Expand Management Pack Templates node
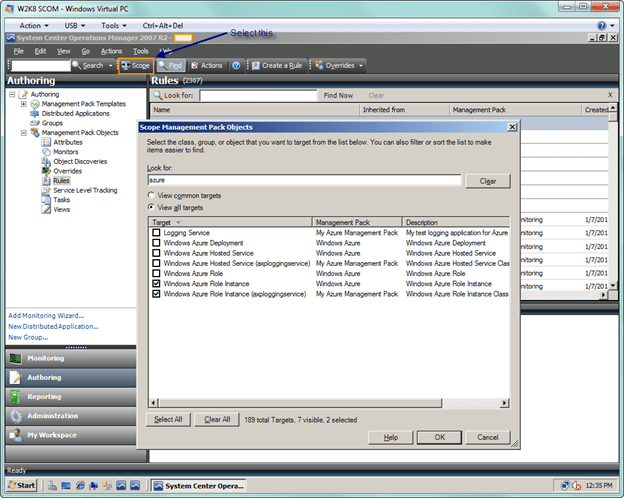 23,104
